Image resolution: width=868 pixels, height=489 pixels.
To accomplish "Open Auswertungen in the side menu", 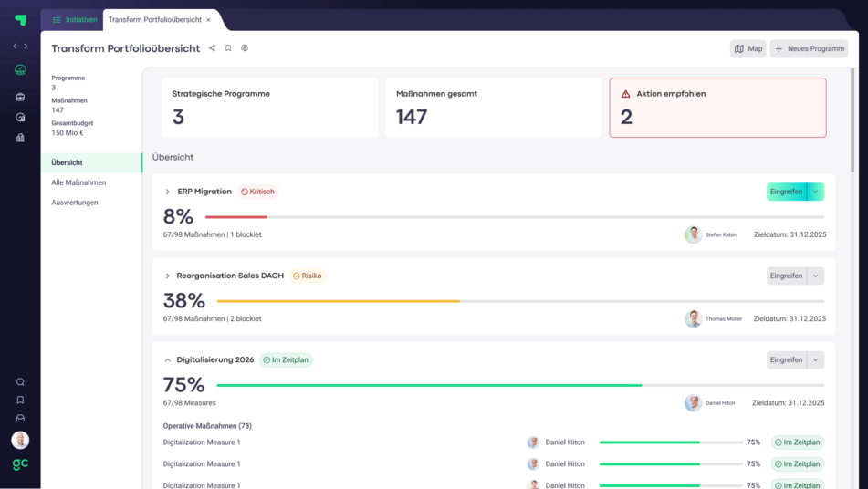I will coord(75,203).
